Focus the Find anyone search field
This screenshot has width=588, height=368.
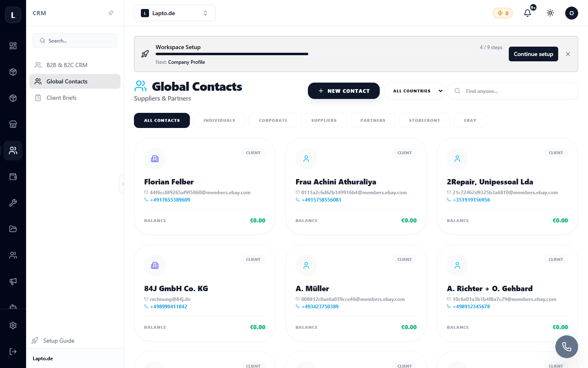point(513,91)
